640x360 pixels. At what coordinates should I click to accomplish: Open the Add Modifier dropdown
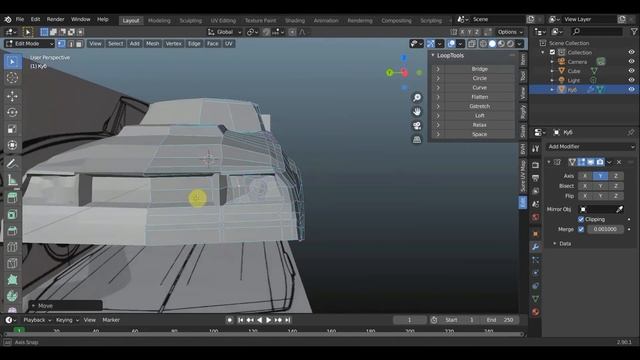pyautogui.click(x=590, y=147)
